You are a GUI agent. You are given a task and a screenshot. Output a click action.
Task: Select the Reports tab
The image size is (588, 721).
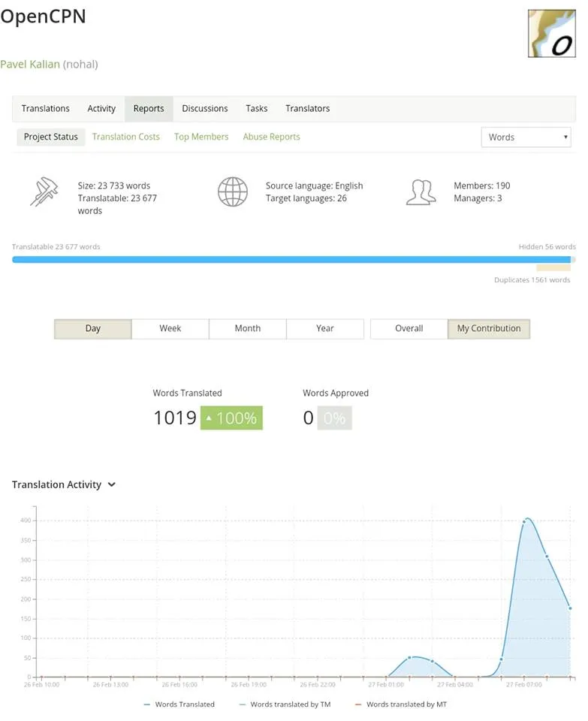click(149, 108)
